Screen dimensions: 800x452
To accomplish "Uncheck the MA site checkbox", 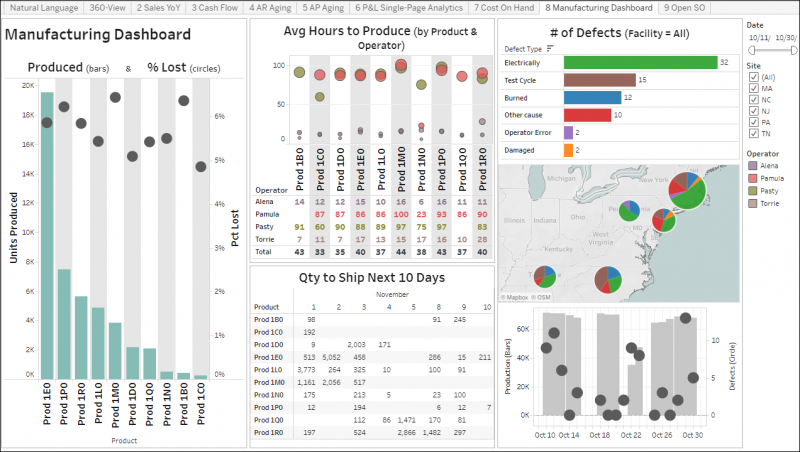I will click(x=754, y=88).
